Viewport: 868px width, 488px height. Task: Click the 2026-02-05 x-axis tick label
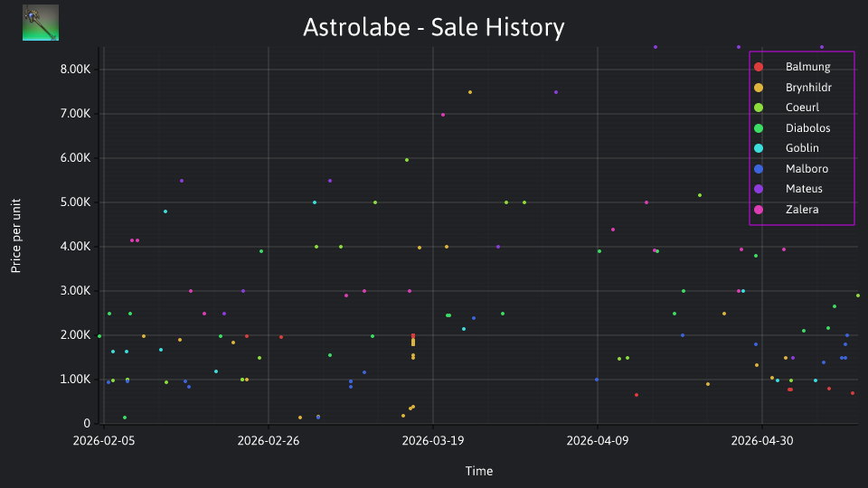pos(103,441)
